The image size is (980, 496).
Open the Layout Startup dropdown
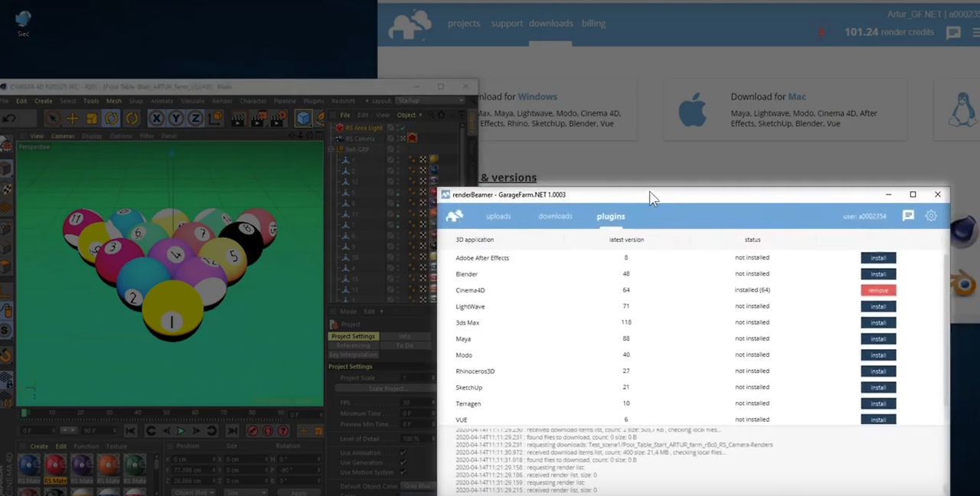pyautogui.click(x=430, y=101)
